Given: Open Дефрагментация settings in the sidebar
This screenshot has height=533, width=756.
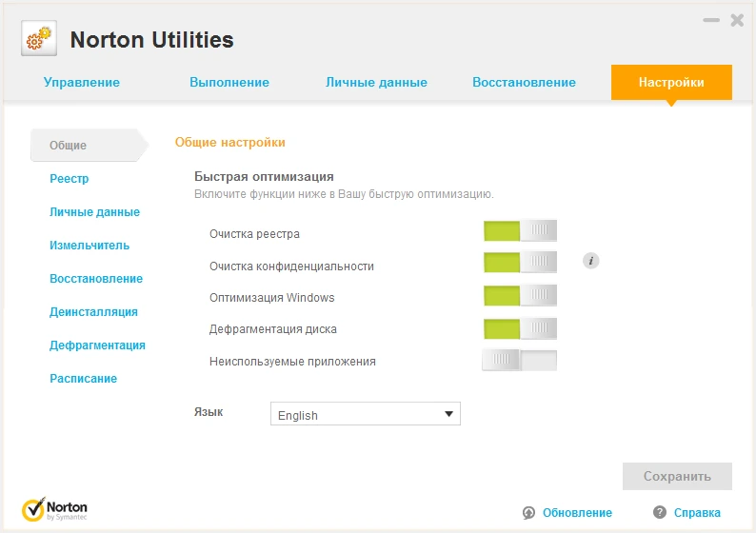Looking at the screenshot, I should [x=97, y=345].
